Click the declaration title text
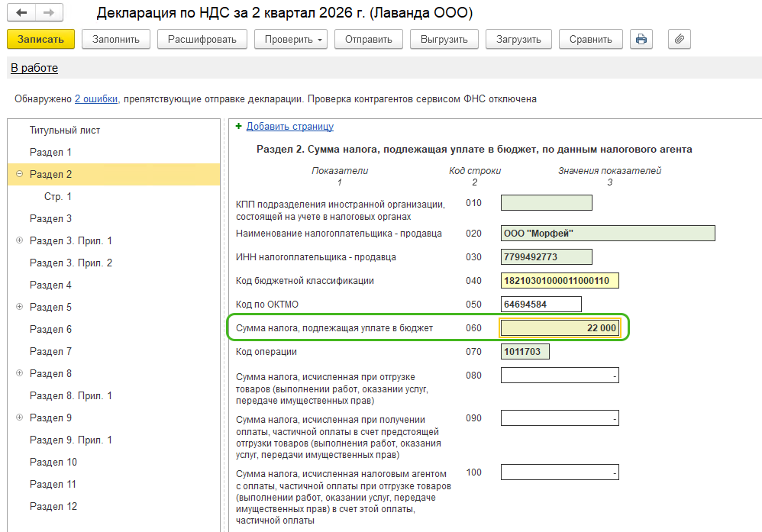The image size is (762, 532). (x=284, y=13)
